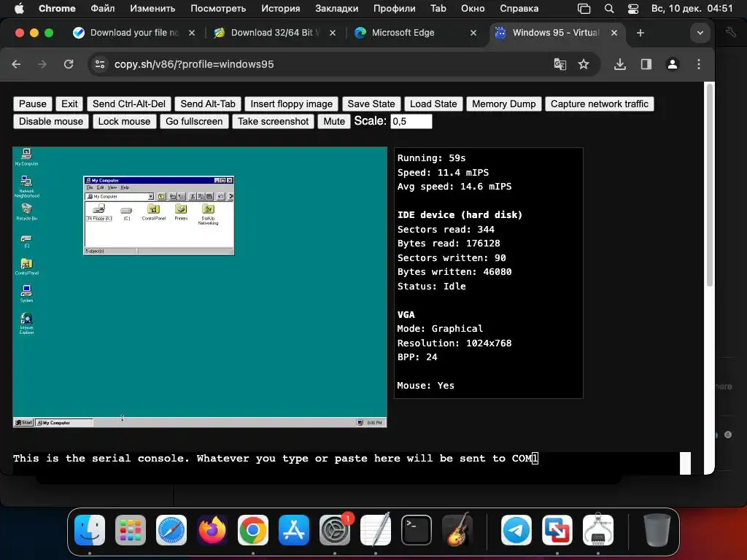Toggle the Disable mouse button
This screenshot has width=747, height=560.
pyautogui.click(x=51, y=122)
